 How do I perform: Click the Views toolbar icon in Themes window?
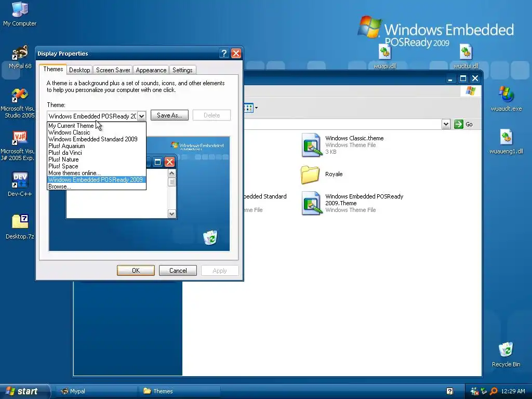[x=248, y=108]
